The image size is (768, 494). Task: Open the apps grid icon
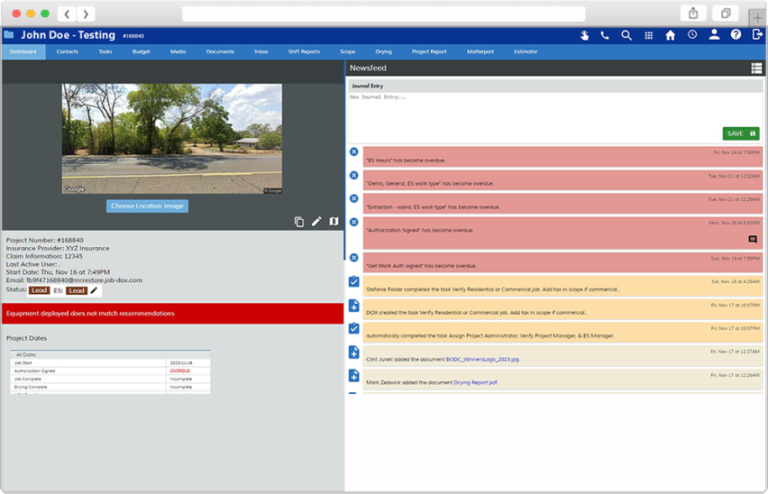pos(648,35)
